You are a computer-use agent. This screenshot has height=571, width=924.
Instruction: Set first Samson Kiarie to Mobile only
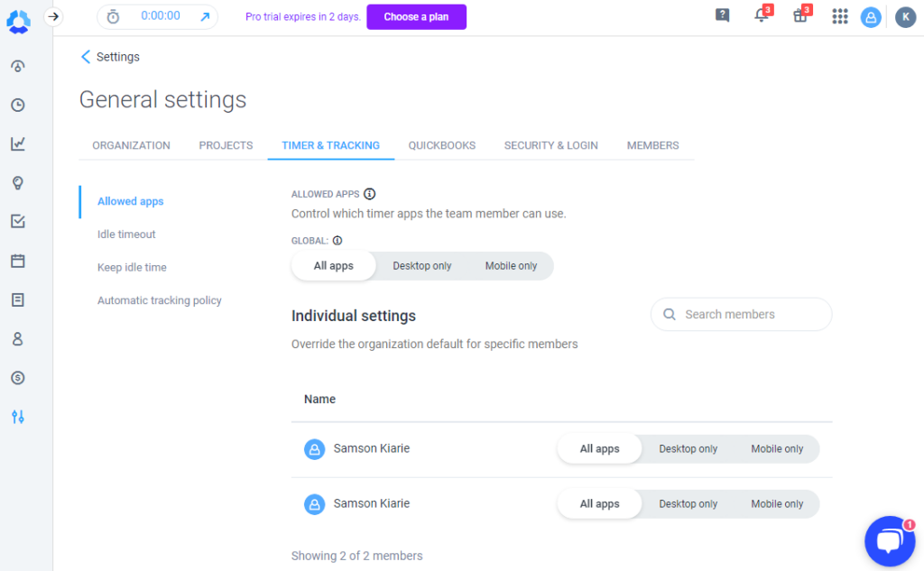(x=777, y=448)
